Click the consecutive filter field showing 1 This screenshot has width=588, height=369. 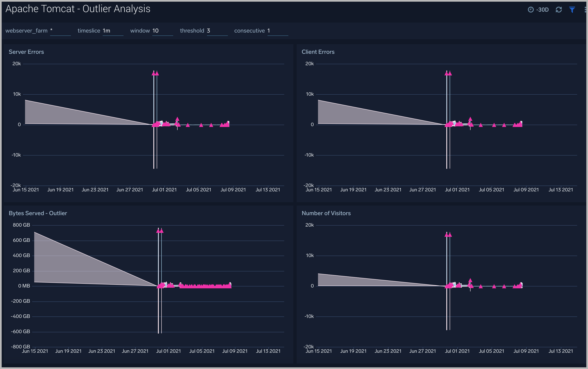click(x=278, y=31)
